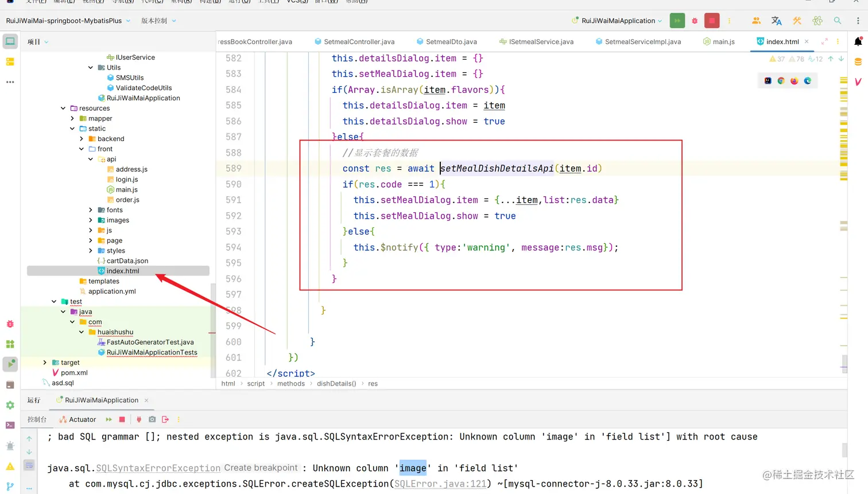Preview the page in Edge browser
This screenshot has width=868, height=494.
coord(808,81)
